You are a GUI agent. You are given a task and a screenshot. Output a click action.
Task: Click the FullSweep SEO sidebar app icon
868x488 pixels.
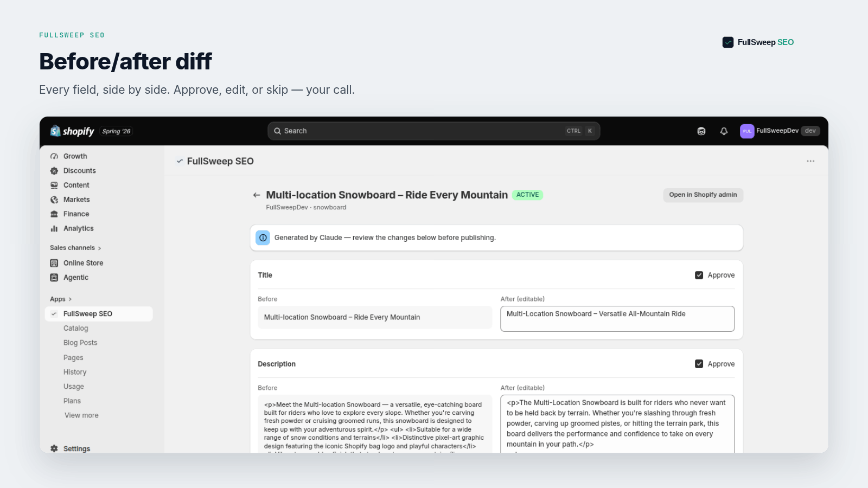pos(54,314)
